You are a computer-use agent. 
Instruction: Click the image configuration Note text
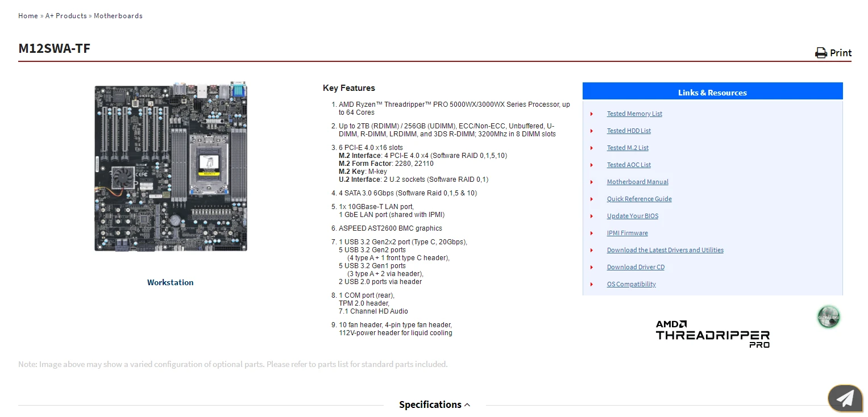tap(233, 364)
